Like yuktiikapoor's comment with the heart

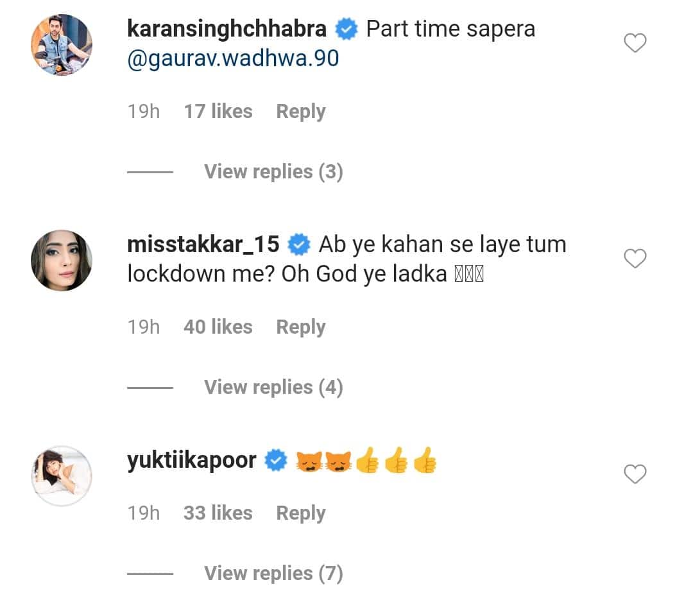pyautogui.click(x=635, y=474)
